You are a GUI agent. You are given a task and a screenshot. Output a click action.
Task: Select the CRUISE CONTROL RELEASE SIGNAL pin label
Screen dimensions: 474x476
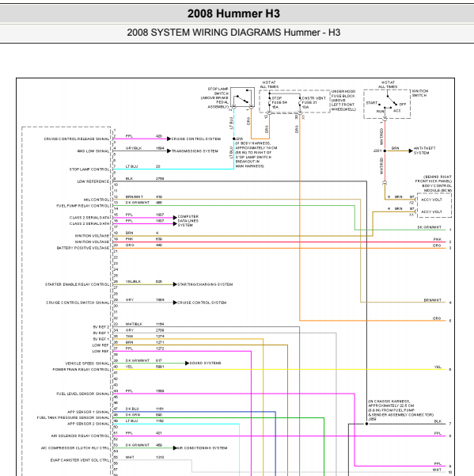(x=77, y=139)
